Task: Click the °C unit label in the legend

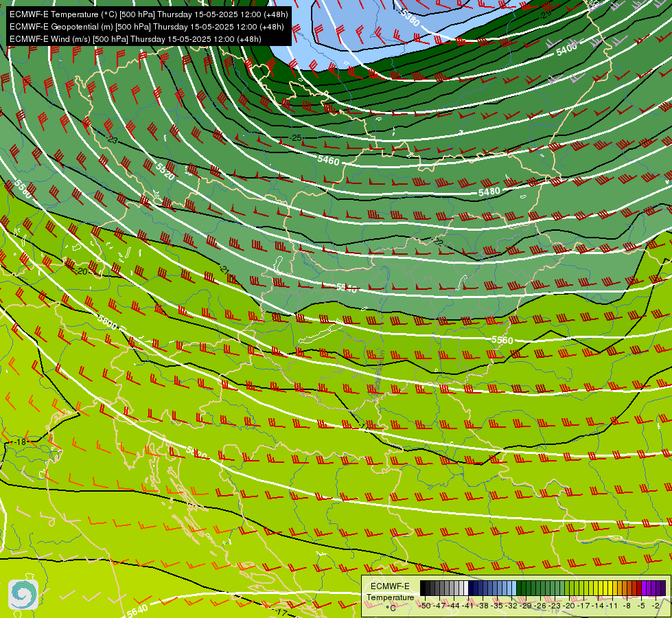Action: [391, 608]
